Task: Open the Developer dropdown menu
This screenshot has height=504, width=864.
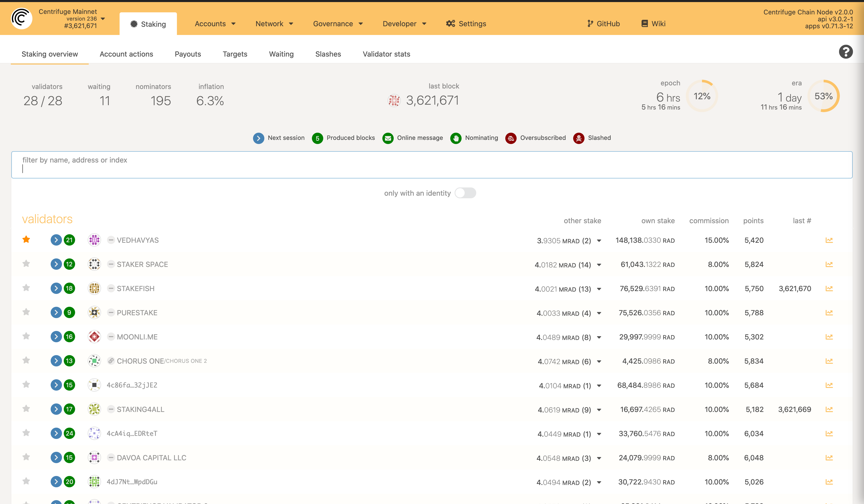Action: pyautogui.click(x=404, y=24)
